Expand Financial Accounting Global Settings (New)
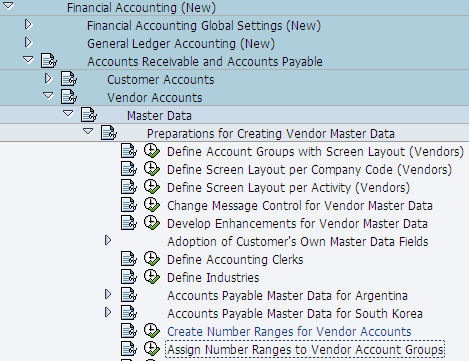The width and height of the screenshot is (469, 361). [28, 24]
